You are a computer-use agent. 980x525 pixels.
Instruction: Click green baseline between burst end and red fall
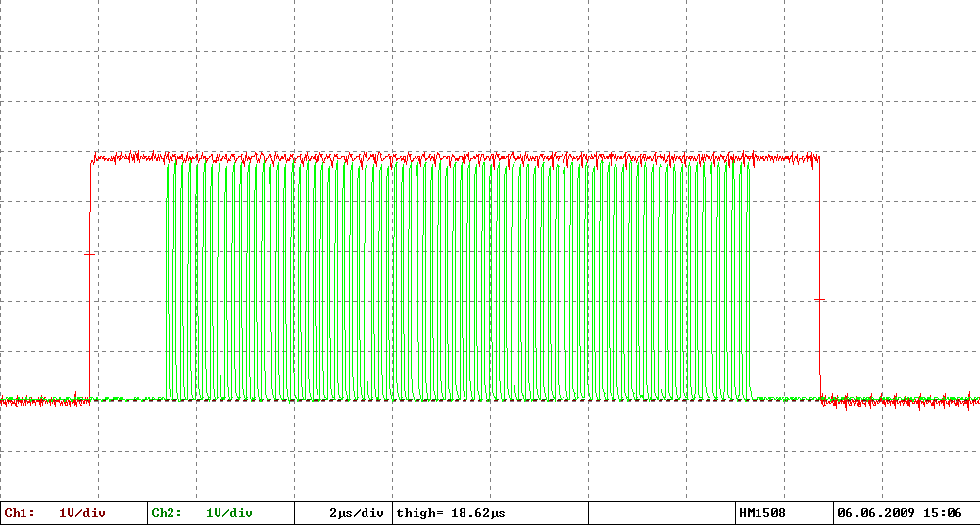(x=786, y=398)
